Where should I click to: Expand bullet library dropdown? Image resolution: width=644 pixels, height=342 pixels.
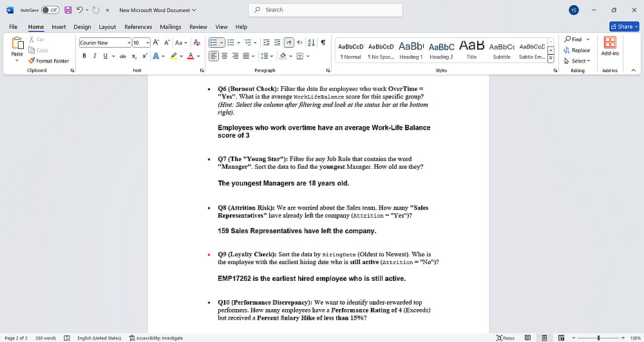(222, 43)
